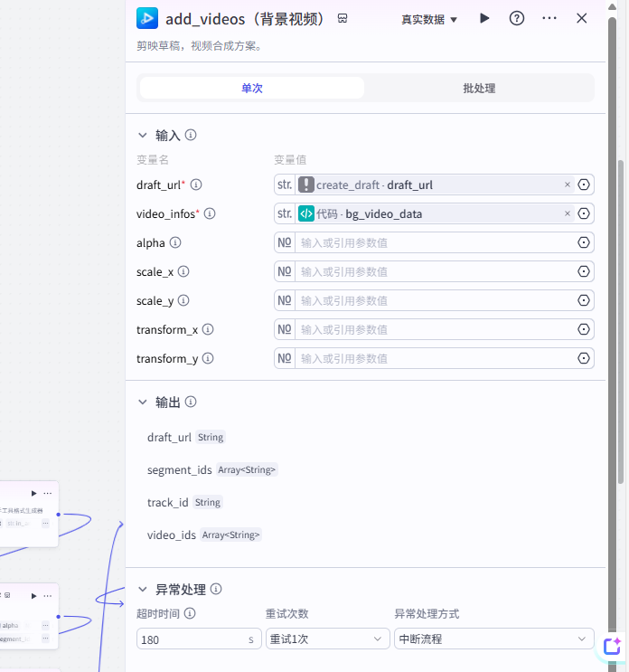
Task: Run the add_videos node with play icon
Action: pyautogui.click(x=484, y=18)
